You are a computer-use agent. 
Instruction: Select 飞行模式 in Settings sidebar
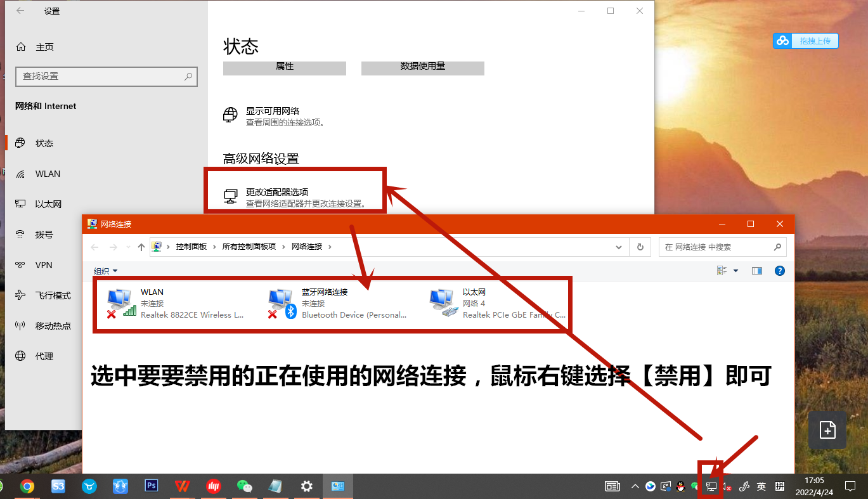click(x=44, y=295)
